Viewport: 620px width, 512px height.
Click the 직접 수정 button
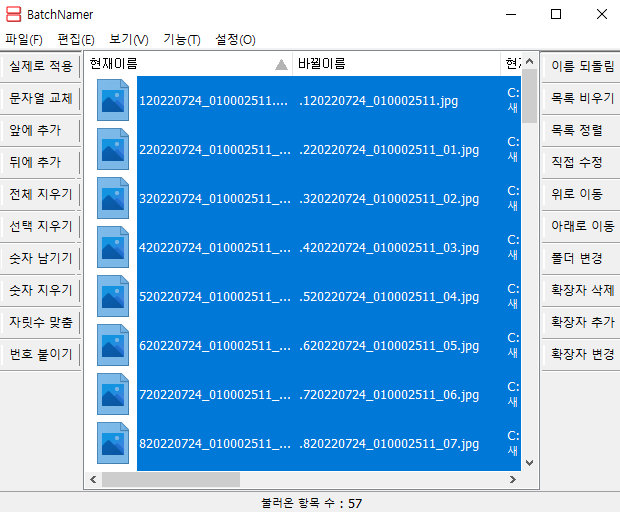(x=582, y=162)
